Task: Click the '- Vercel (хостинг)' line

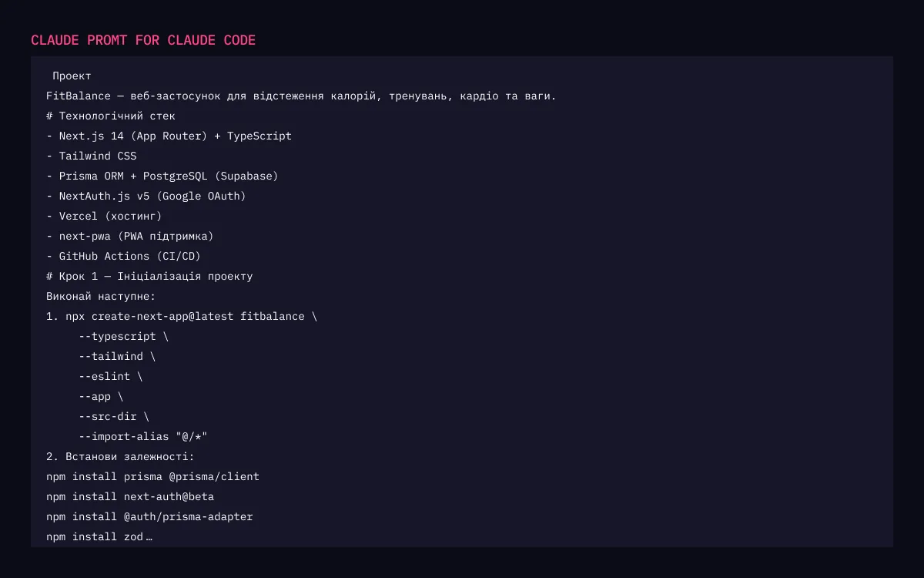Action: 104,216
